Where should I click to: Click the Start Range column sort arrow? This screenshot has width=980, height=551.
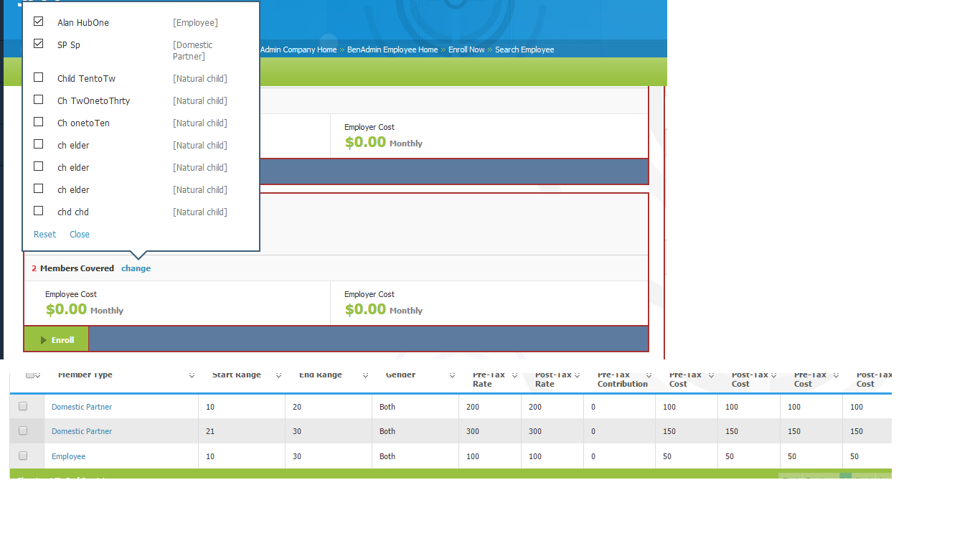[278, 375]
